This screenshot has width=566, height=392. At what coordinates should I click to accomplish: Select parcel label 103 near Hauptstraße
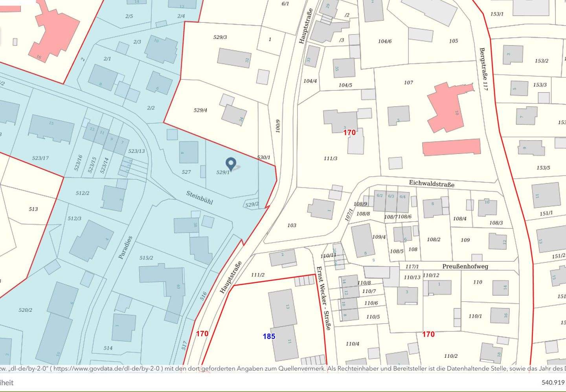(292, 225)
